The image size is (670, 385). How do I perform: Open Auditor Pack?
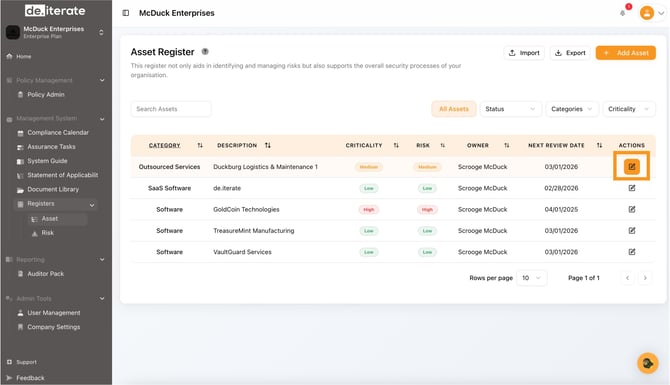click(x=41, y=273)
